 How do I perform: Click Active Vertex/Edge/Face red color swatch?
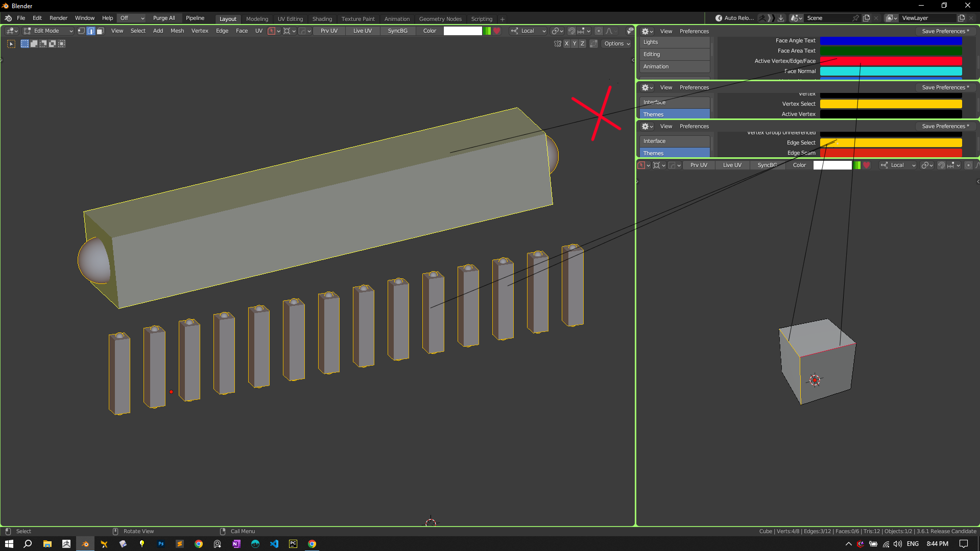click(x=891, y=61)
